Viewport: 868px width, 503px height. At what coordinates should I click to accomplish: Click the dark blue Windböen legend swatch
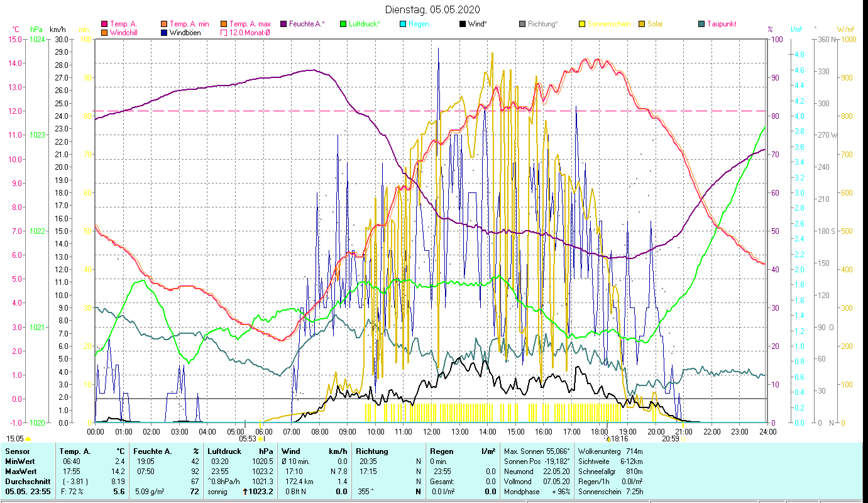coord(165,33)
